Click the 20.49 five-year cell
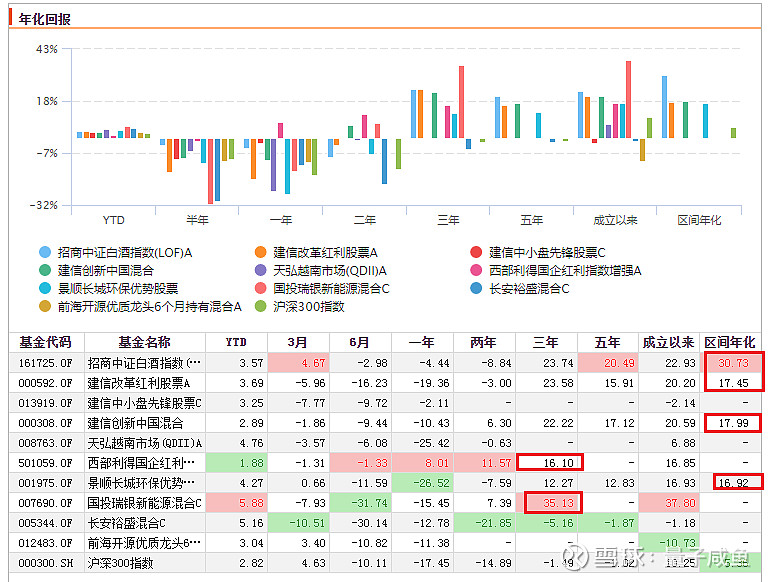 click(x=607, y=363)
